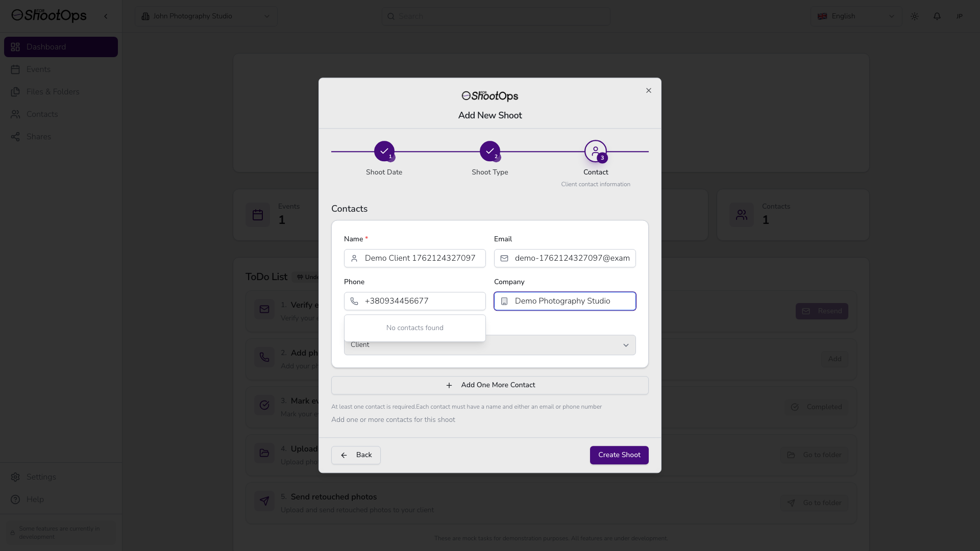Open Events in the sidebar

pyautogui.click(x=38, y=69)
